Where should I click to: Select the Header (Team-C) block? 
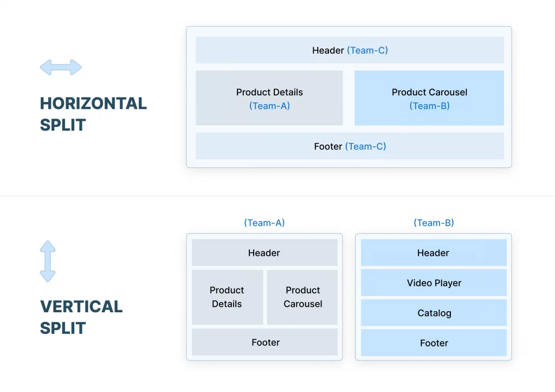350,50
